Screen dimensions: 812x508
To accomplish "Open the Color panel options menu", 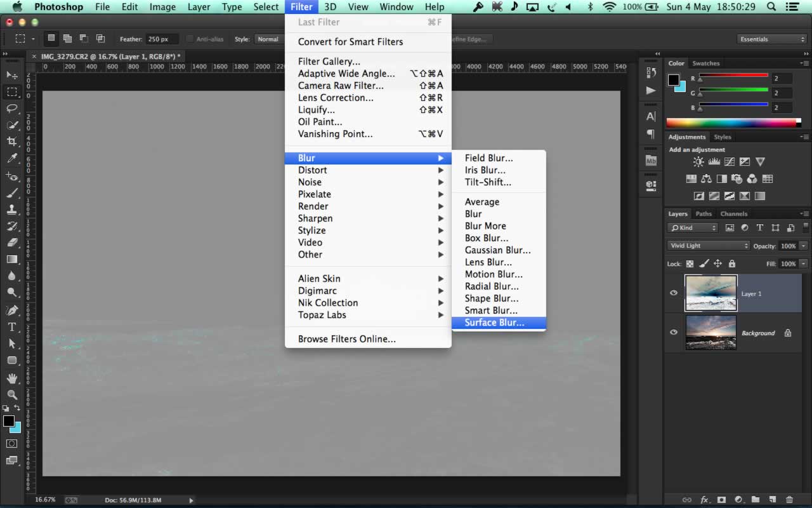I will [x=804, y=63].
